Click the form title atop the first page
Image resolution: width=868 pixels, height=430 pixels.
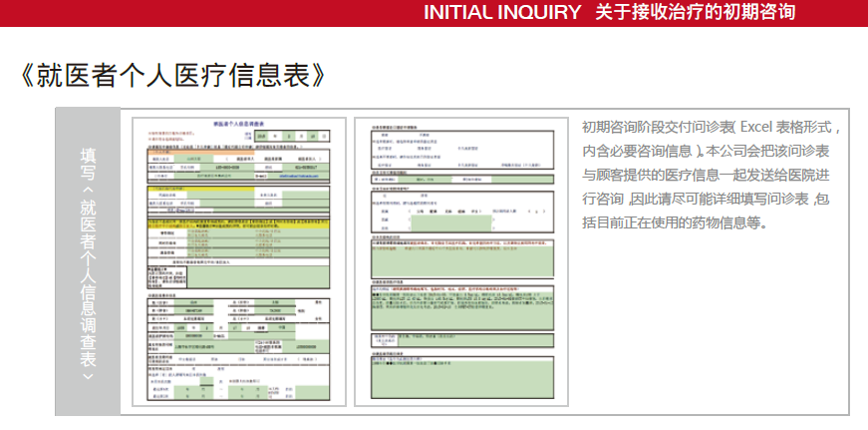(x=238, y=124)
